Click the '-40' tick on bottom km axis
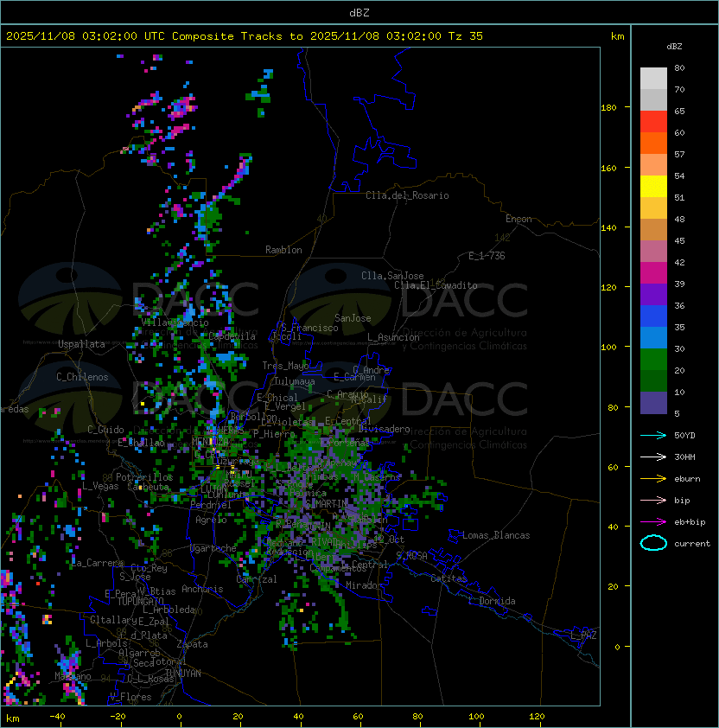Screen dimensions: 719x728 pos(57,717)
